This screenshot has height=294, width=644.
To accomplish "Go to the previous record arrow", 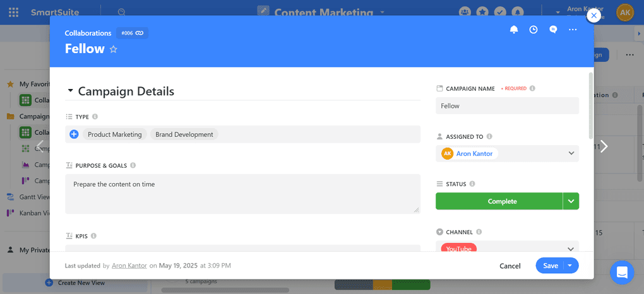I will coord(40,146).
